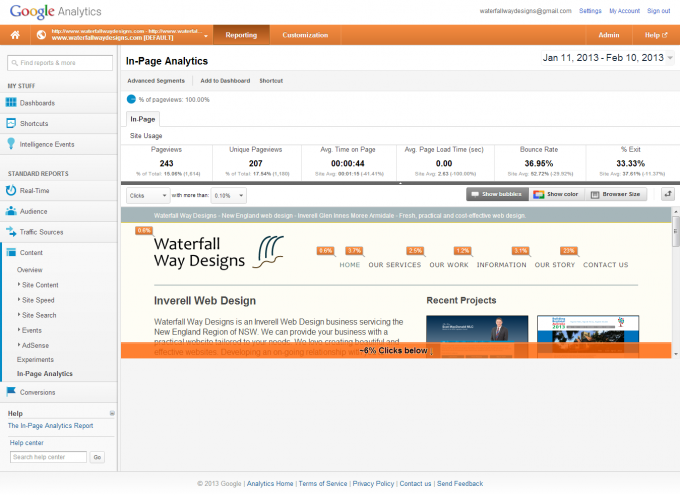Select In-Page Analytics in sidebar
Screen dimensions: 680x495
pos(45,374)
